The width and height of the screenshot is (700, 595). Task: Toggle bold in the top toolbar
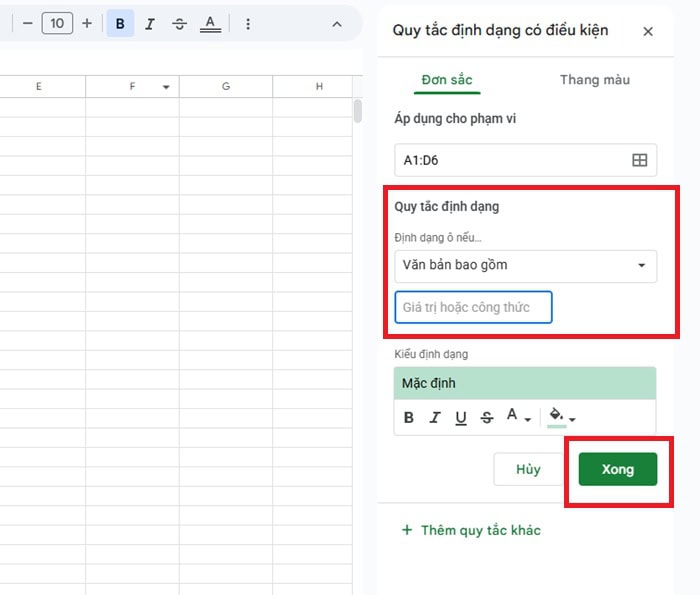pyautogui.click(x=120, y=24)
